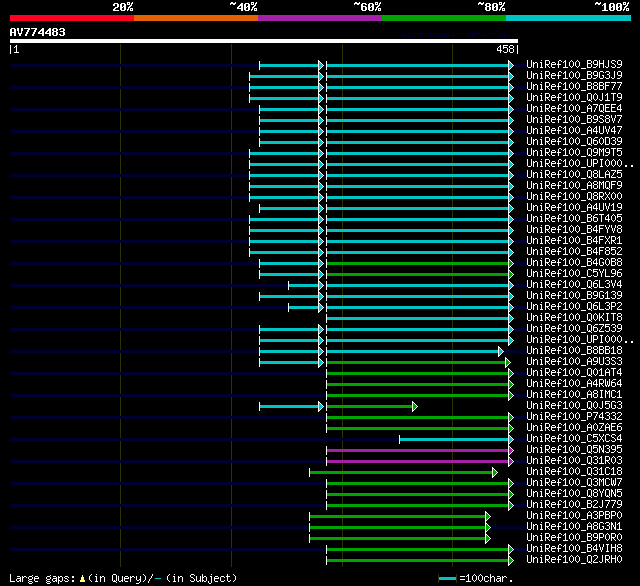Select the UniRef100_Q8LAZ5 label
640x586 pixels.
click(x=574, y=175)
